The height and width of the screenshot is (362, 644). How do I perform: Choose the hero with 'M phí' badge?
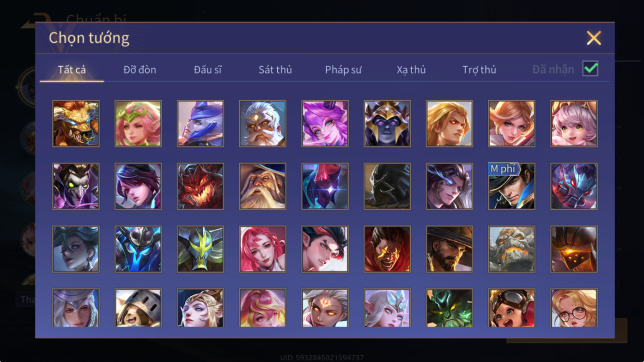click(x=512, y=186)
